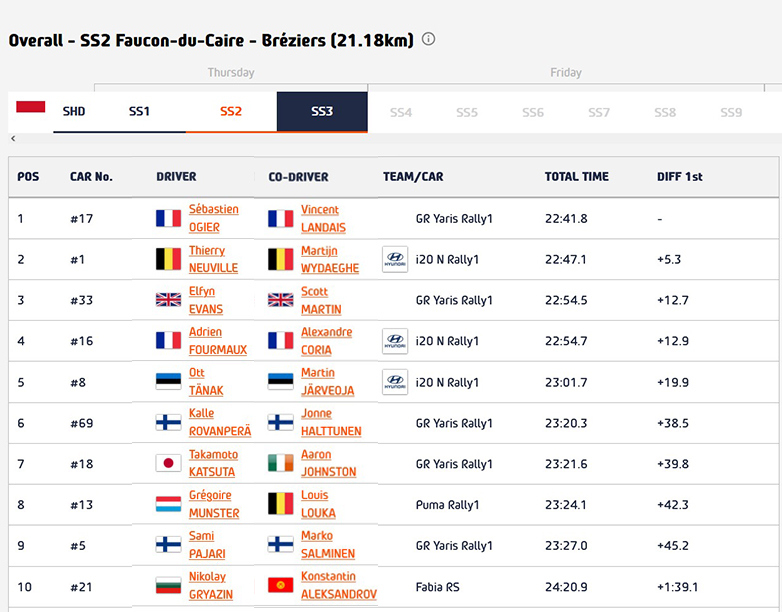
Task: Select the SS3 stage tab
Action: tap(322, 112)
